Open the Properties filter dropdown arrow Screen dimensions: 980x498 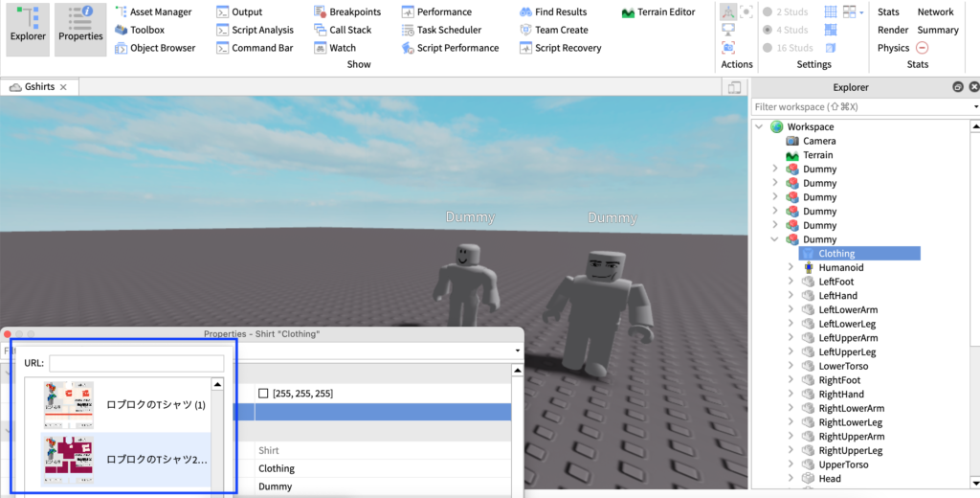coord(518,351)
